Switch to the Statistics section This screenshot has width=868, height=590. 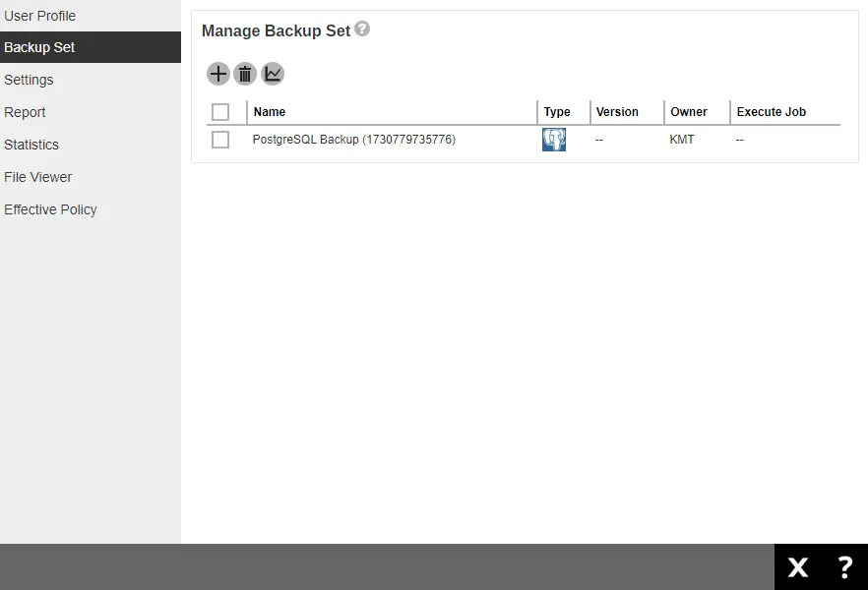31,145
